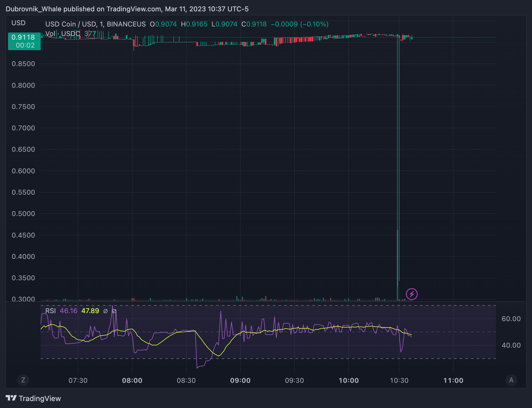Viewport: 532px width, 408px height.
Task: Click the TradingView logo
Action: pyautogui.click(x=33, y=398)
